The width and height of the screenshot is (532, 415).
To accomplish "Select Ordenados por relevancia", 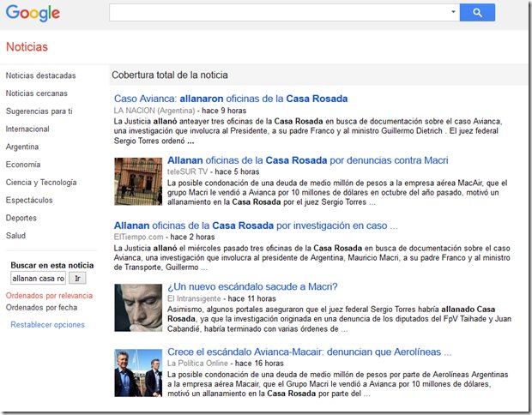I will point(49,296).
